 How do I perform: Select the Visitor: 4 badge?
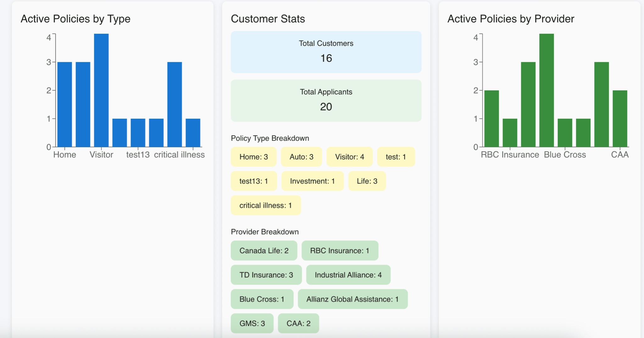pyautogui.click(x=349, y=156)
